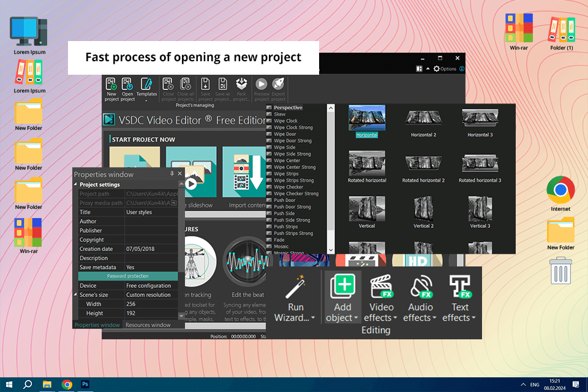
Task: Toggle the Wipe Center checkbox
Action: [x=269, y=160]
